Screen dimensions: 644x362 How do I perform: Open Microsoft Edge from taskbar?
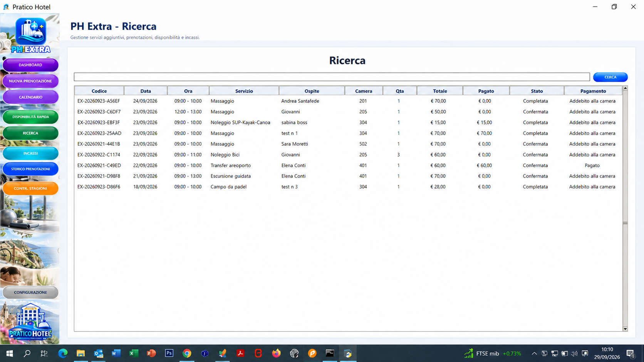tap(63, 353)
